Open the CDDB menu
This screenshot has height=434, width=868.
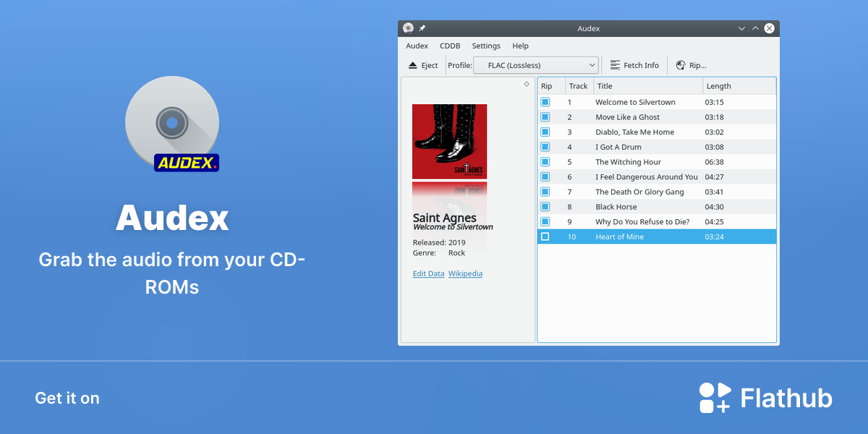(x=450, y=46)
